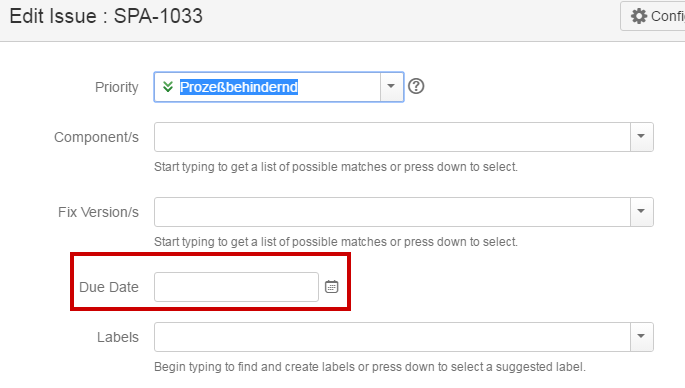Expand the Labels dropdown arrow

[x=641, y=337]
